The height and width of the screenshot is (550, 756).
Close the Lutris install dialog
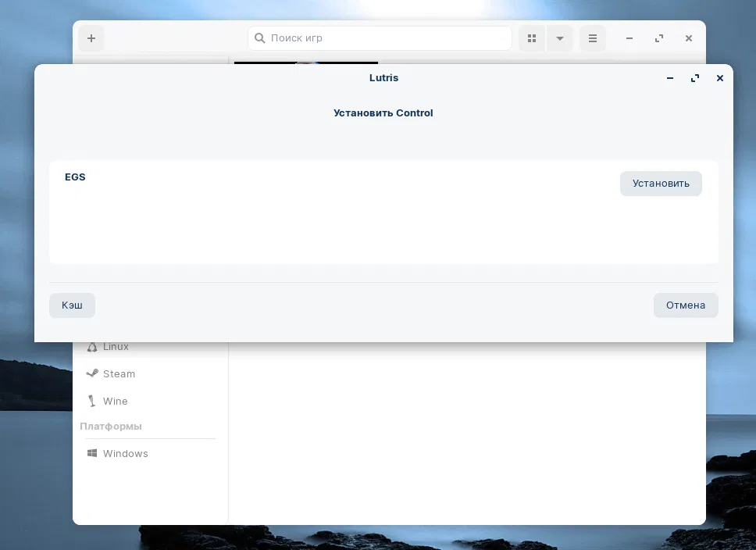click(720, 78)
